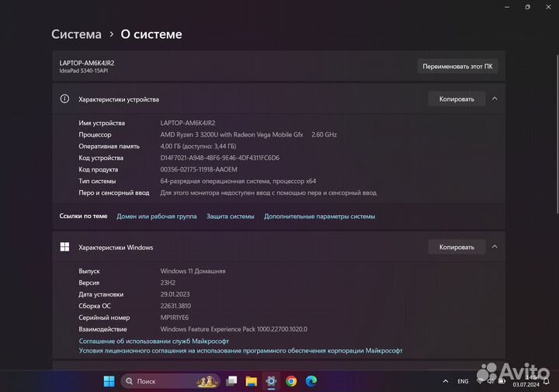This screenshot has height=392, width=559.
Task: Click the taskbar date 03.07.2024
Action: pyautogui.click(x=526, y=385)
